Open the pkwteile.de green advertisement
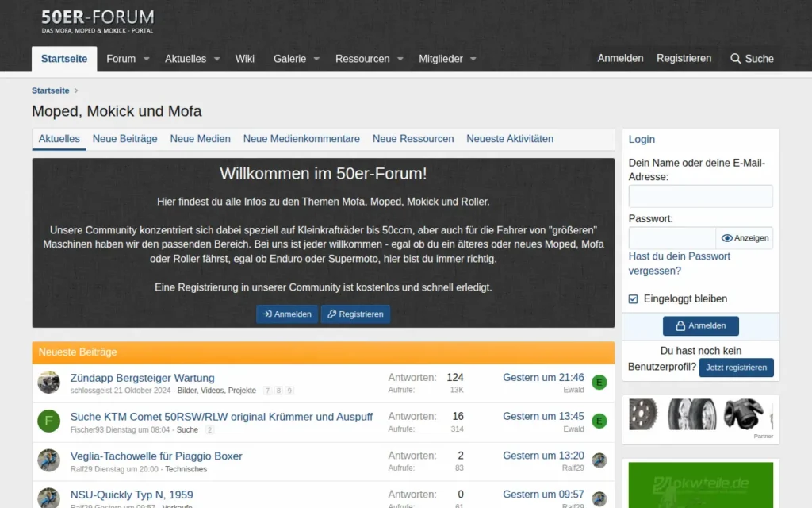This screenshot has height=508, width=812. coord(701,485)
